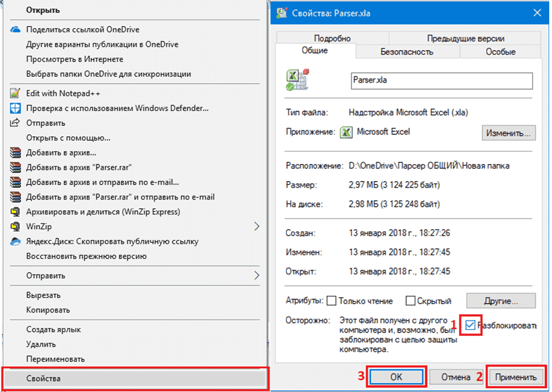Click the Edit with Notepad++ icon
Viewport: 552px width, 392px height.
[16, 93]
